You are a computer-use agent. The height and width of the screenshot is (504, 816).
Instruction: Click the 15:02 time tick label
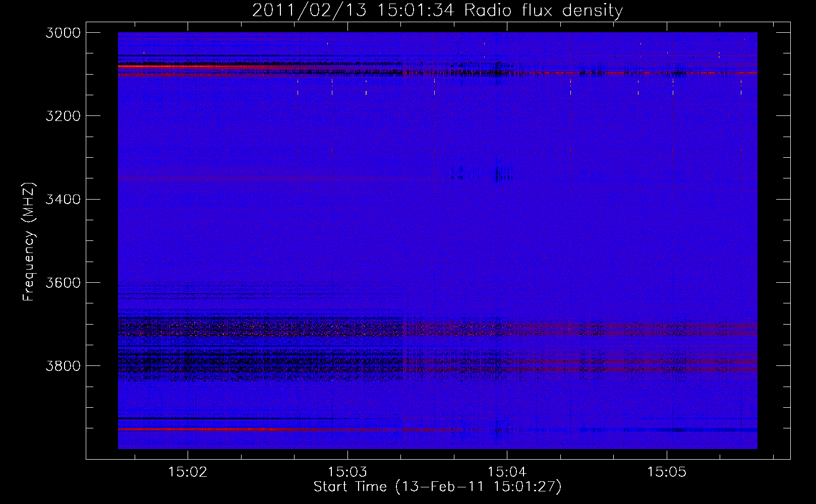[188, 472]
